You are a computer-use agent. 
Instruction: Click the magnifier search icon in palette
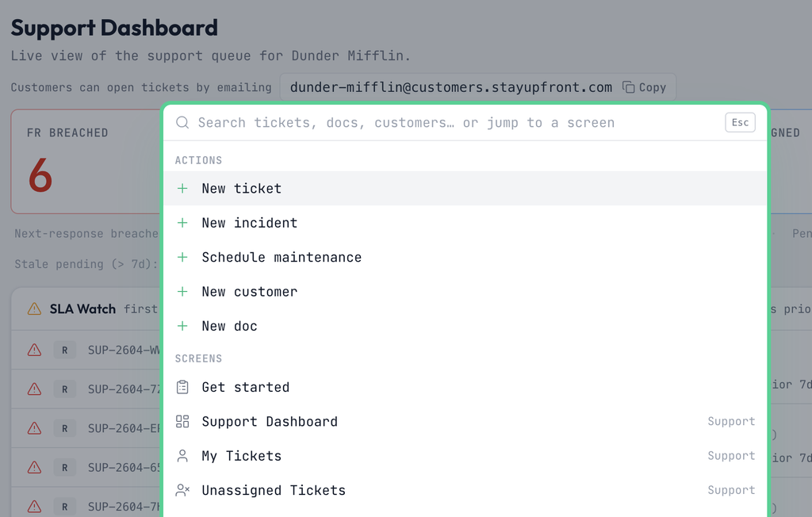click(x=182, y=122)
